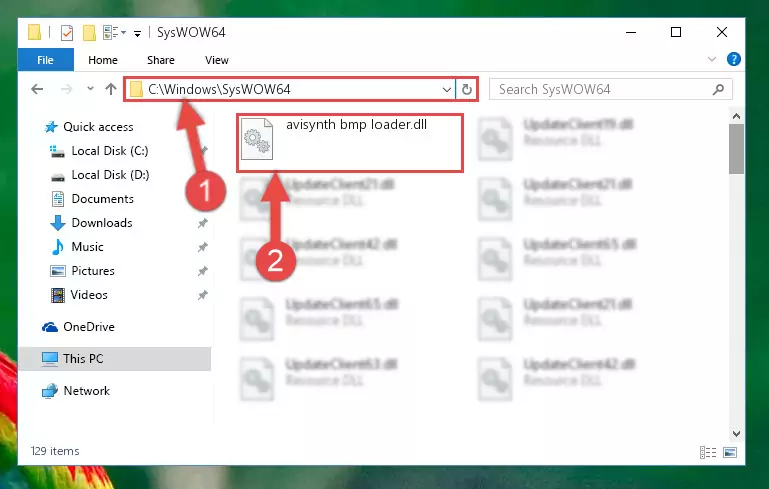Refresh the SysWOW64 folder view
Viewport: 769px width, 489px height.
pos(466,89)
